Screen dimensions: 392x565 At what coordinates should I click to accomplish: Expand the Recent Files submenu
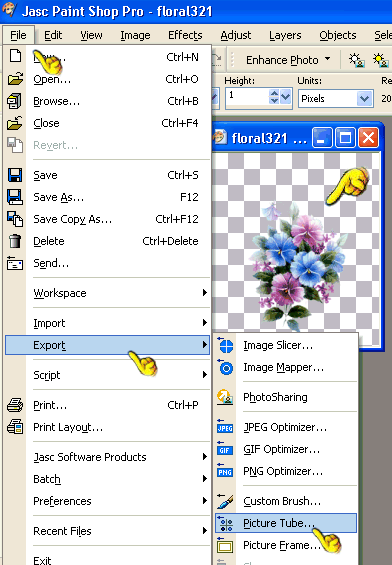click(205, 531)
